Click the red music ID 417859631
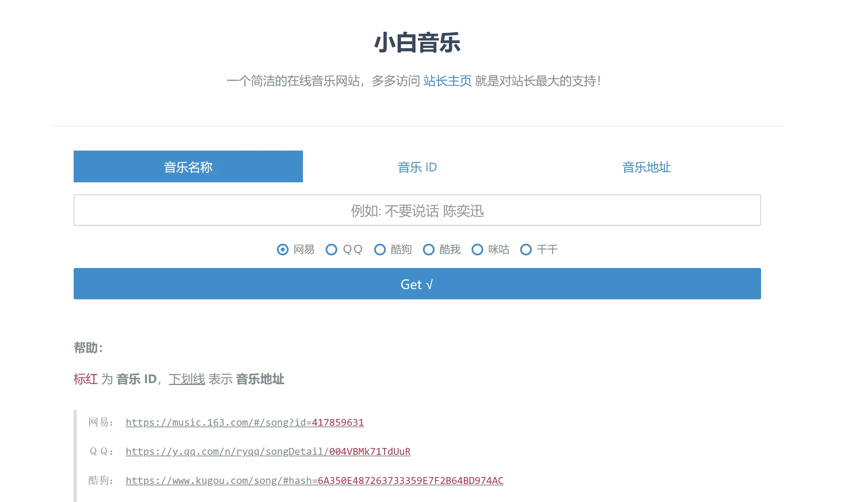 [x=337, y=423]
